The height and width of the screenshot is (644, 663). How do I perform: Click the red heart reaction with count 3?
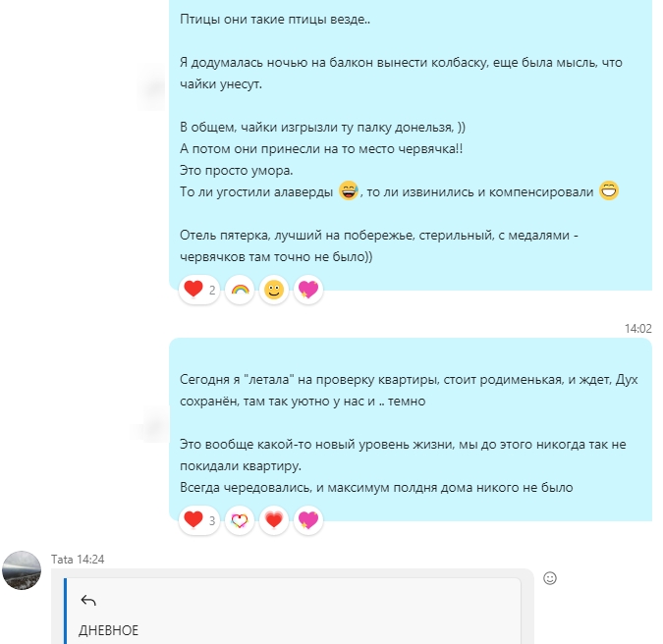click(199, 520)
